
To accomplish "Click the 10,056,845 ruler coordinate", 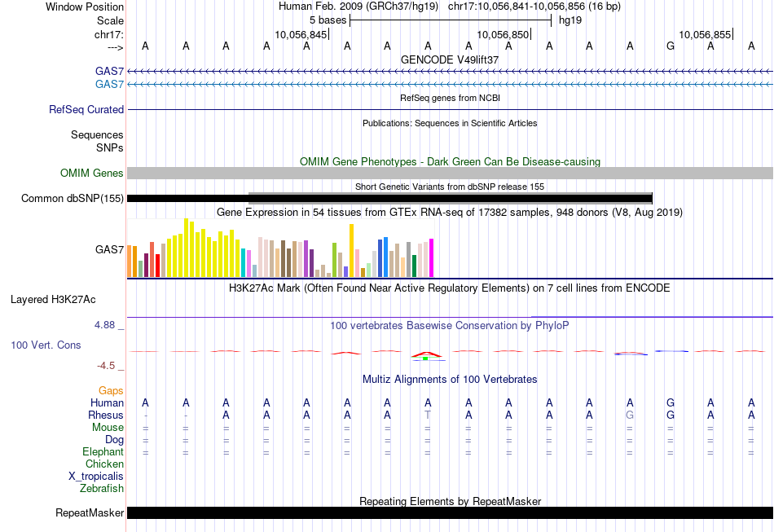I will point(301,34).
